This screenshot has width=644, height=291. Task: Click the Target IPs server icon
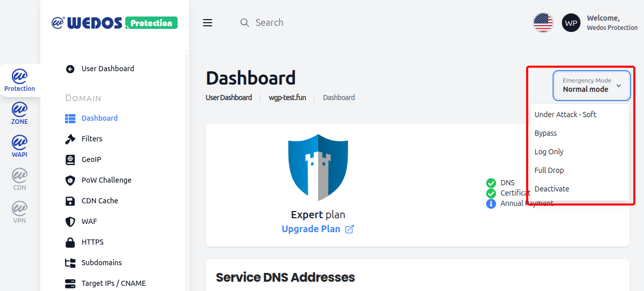point(70,283)
